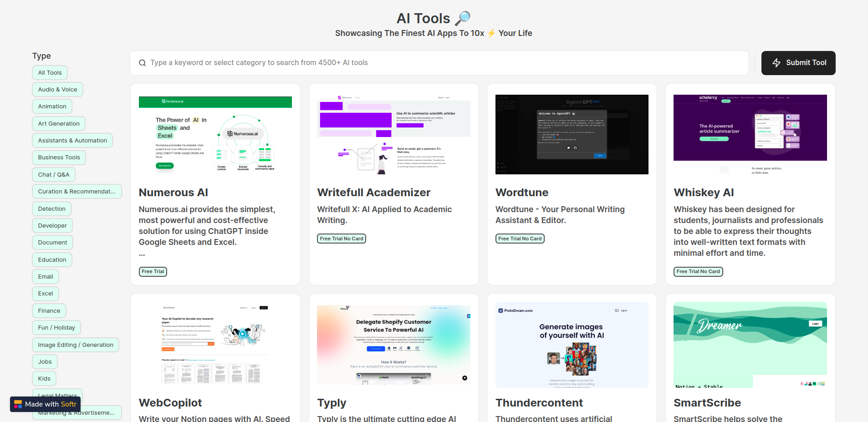The width and height of the screenshot is (868, 422).
Task: Click the lightning bolt icon on Submit Tool
Action: (776, 63)
